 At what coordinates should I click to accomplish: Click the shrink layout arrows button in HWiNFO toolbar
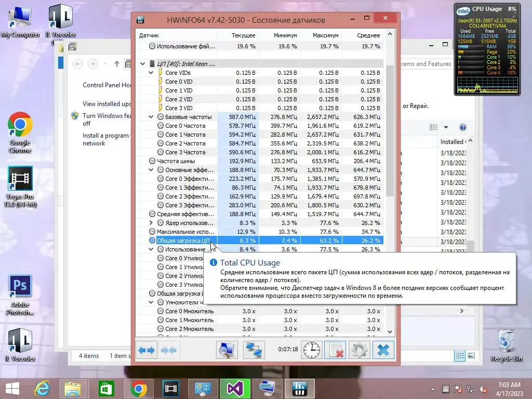(x=169, y=350)
